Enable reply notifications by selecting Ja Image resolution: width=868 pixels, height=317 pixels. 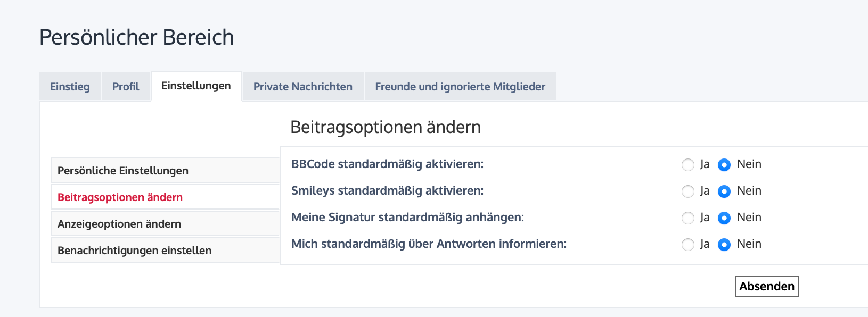[688, 245]
